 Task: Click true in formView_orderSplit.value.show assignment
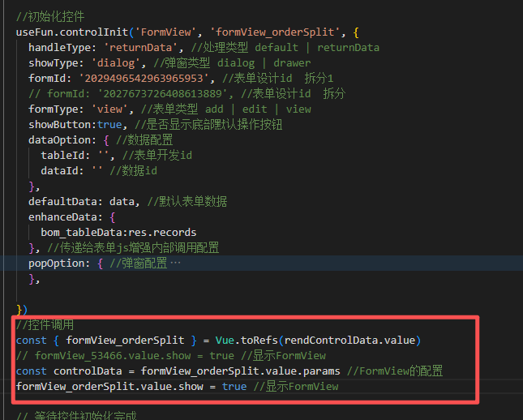[234, 387]
